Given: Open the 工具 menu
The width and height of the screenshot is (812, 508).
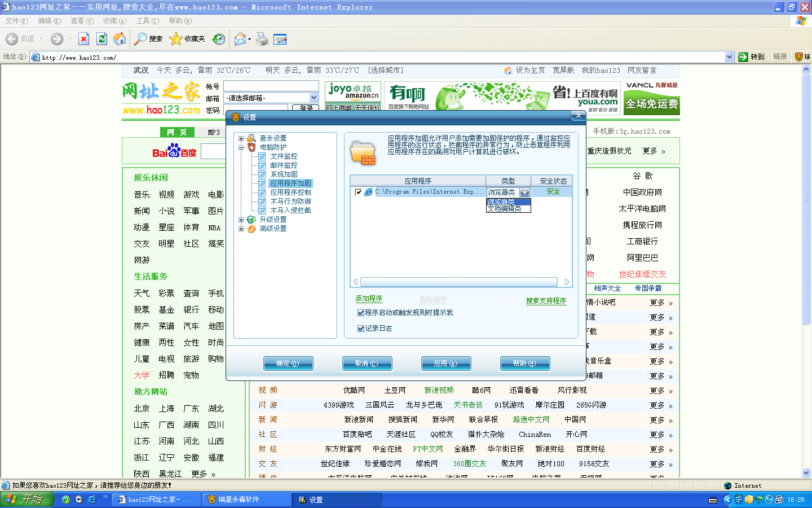Looking at the screenshot, I should coord(148,21).
